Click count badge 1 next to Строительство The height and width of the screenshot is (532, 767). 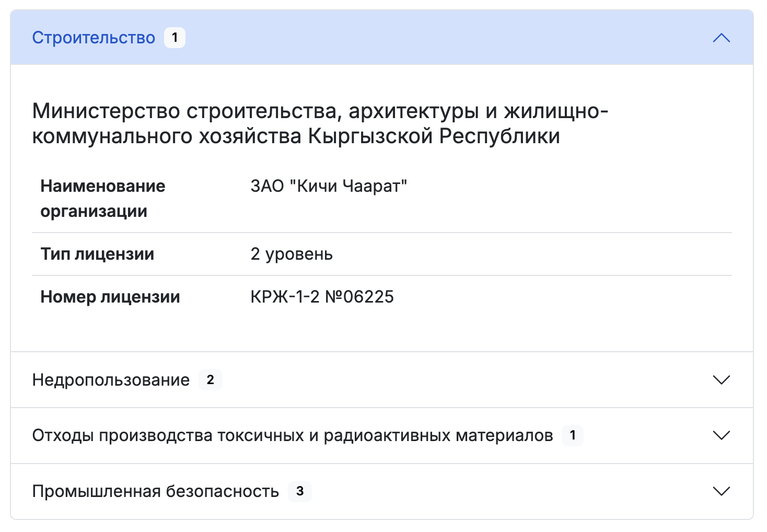tap(175, 38)
